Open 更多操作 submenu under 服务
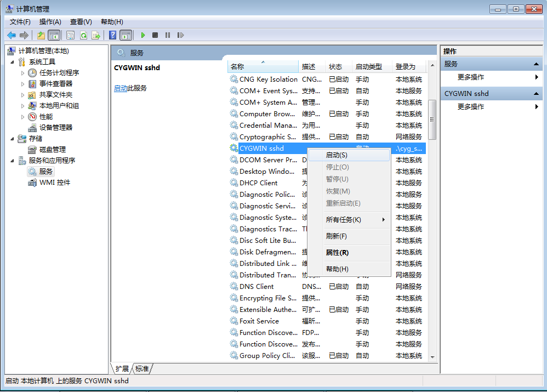The height and width of the screenshot is (392, 547). coord(492,77)
